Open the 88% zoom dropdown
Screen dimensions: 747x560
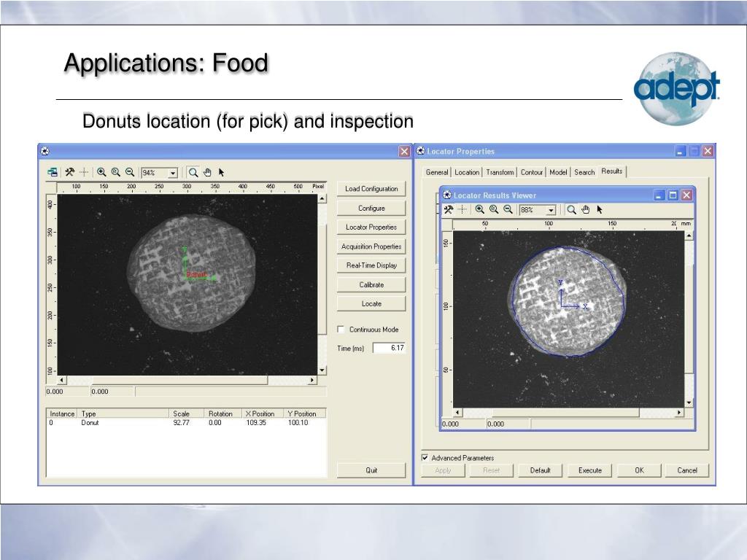click(x=551, y=210)
